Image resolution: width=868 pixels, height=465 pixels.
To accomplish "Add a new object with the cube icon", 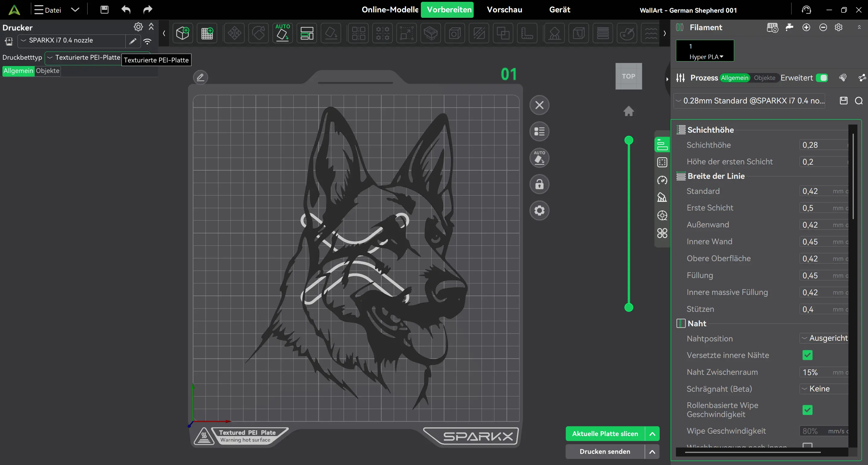I will [183, 33].
